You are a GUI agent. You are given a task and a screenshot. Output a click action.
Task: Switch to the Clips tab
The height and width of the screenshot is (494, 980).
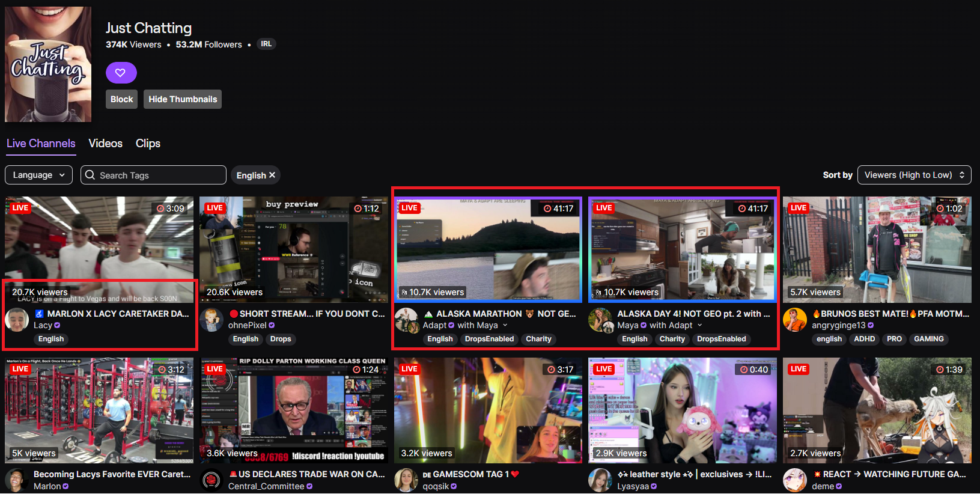tap(148, 143)
